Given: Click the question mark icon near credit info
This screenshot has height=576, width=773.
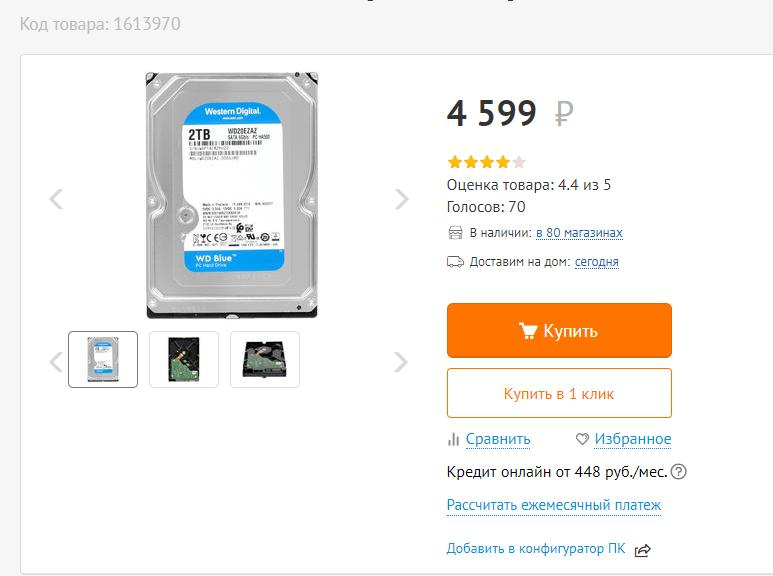Looking at the screenshot, I should pyautogui.click(x=679, y=471).
